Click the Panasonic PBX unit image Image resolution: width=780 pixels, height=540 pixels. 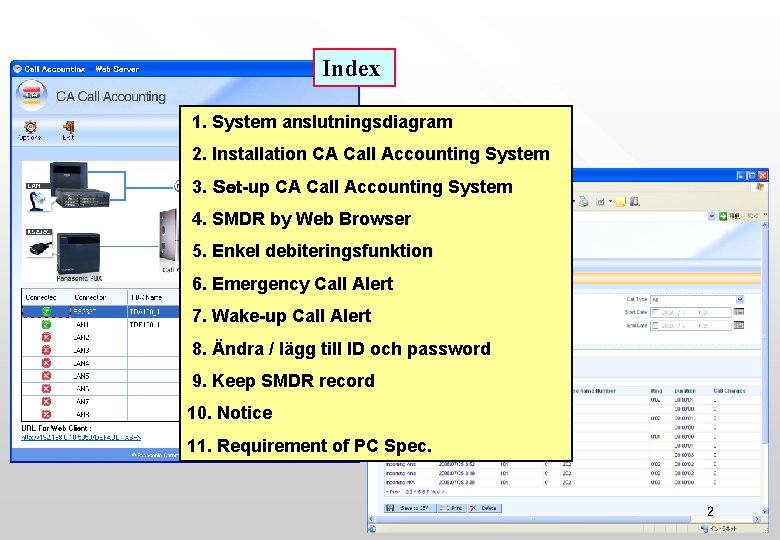[x=79, y=254]
